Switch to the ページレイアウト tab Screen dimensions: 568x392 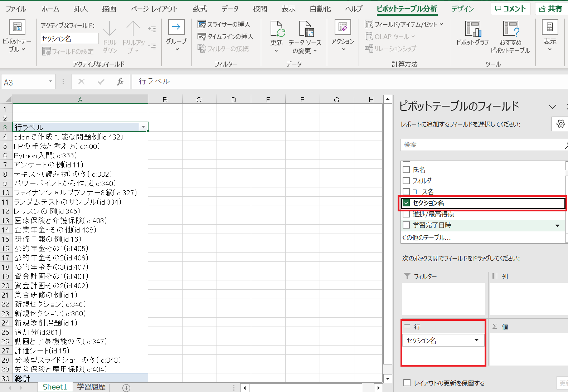154,9
